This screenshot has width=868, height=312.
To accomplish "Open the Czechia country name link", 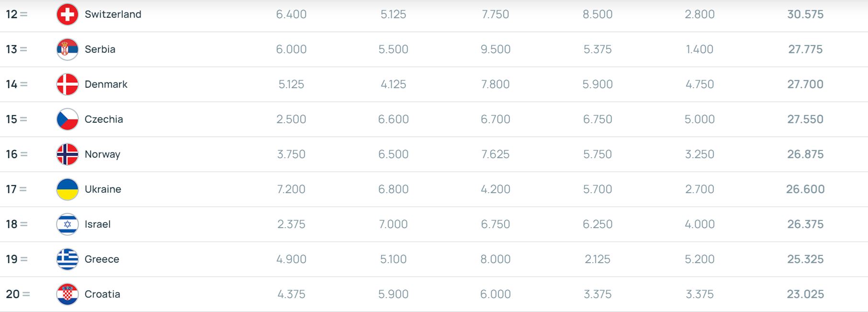I will click(x=104, y=119).
